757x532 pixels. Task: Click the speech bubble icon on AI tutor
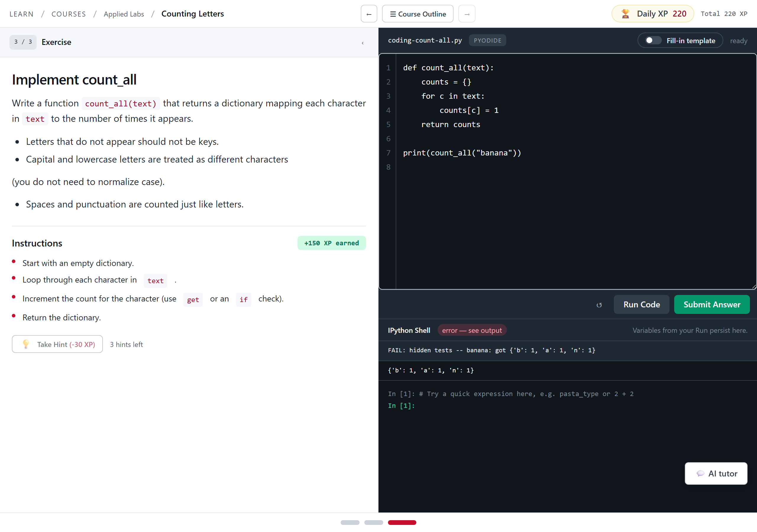click(x=700, y=474)
